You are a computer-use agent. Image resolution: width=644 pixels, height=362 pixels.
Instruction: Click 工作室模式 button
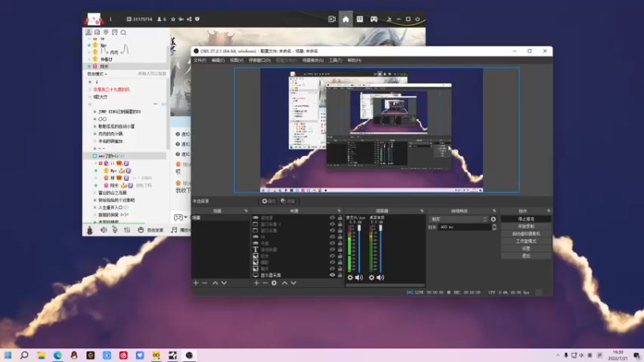(x=526, y=241)
